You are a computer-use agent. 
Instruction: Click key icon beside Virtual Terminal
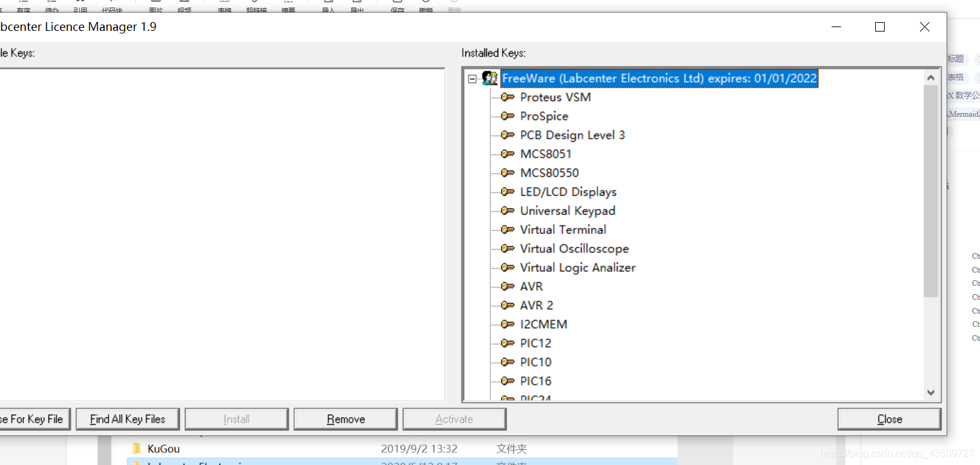coord(508,230)
